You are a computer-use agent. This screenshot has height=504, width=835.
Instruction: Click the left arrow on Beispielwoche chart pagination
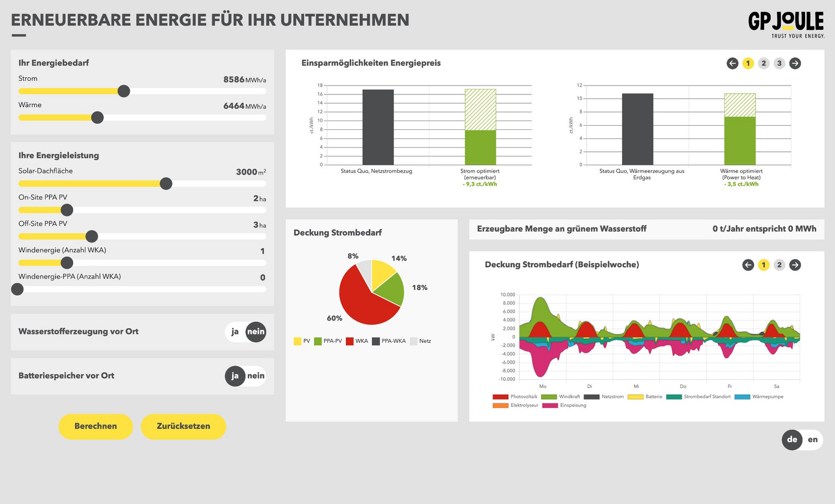tap(748, 265)
